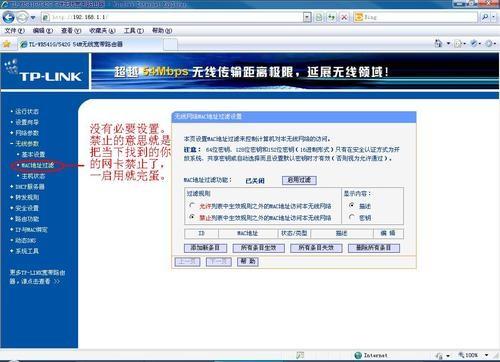Click the Page command bar icon
The height and width of the screenshot is (362, 500).
pyautogui.click(x=474, y=44)
